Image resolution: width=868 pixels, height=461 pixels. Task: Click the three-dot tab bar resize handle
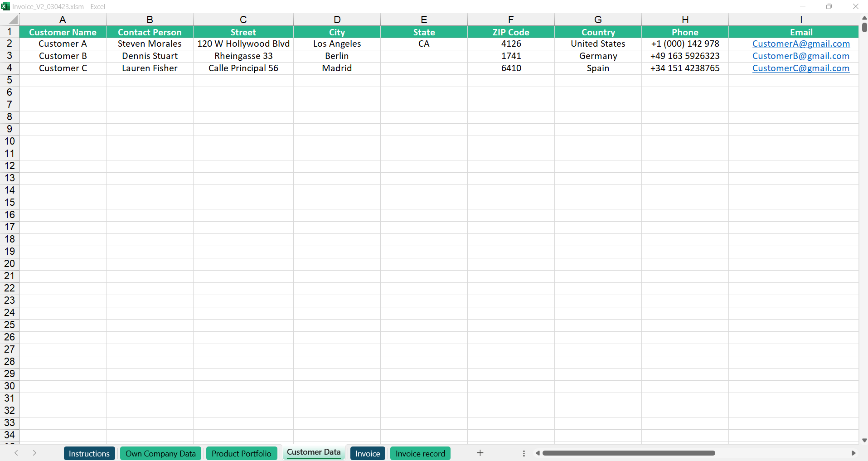[x=524, y=453]
